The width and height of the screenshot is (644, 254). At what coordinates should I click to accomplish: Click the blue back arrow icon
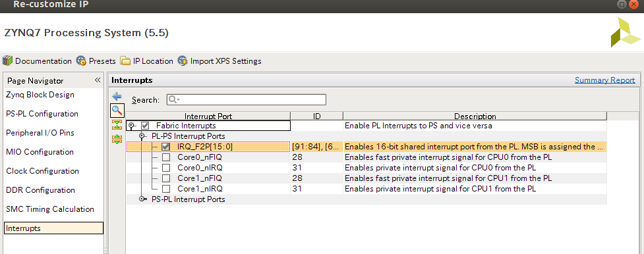click(117, 97)
